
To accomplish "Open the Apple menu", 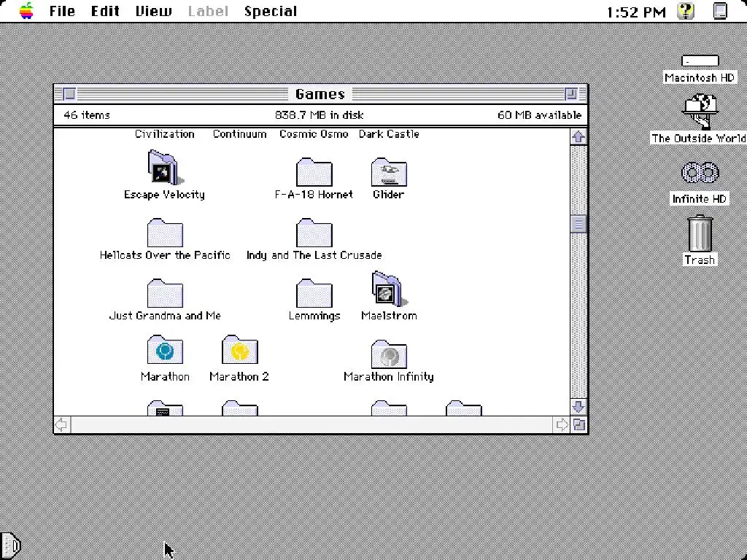I will point(27,10).
